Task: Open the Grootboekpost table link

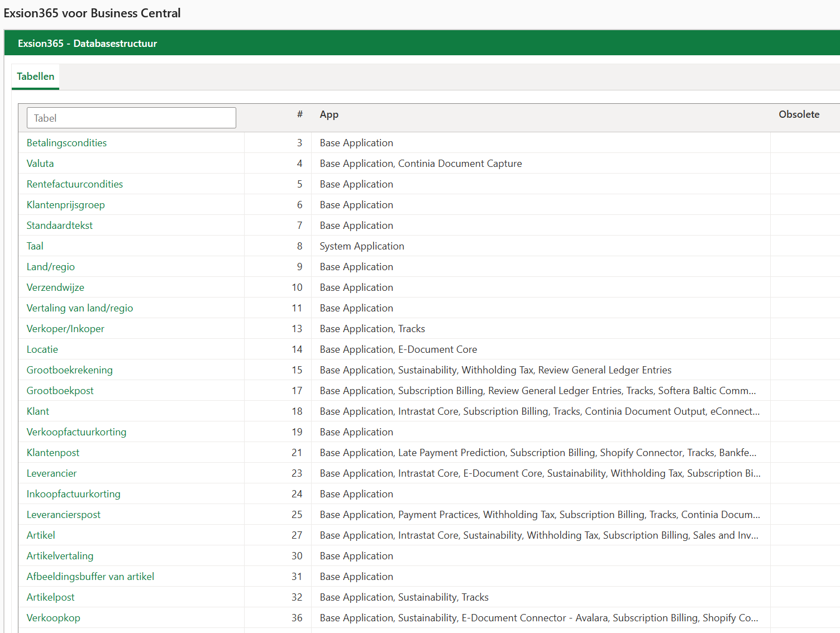Action: click(60, 391)
